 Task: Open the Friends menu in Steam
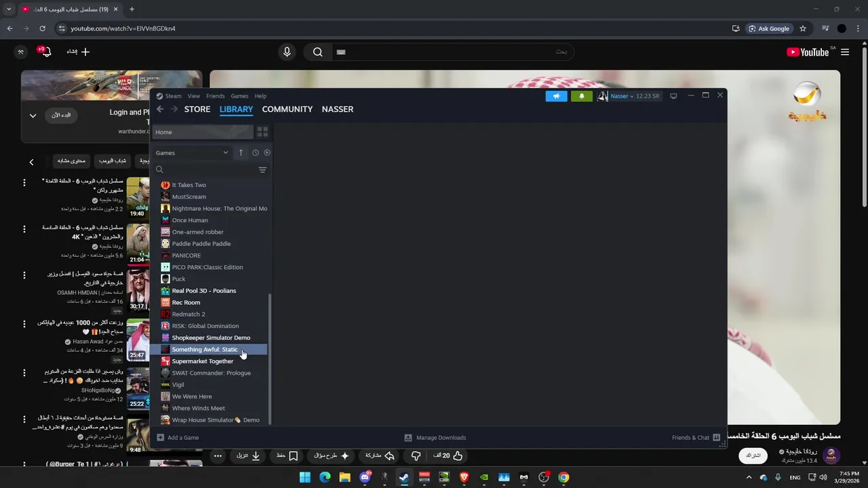pyautogui.click(x=215, y=96)
